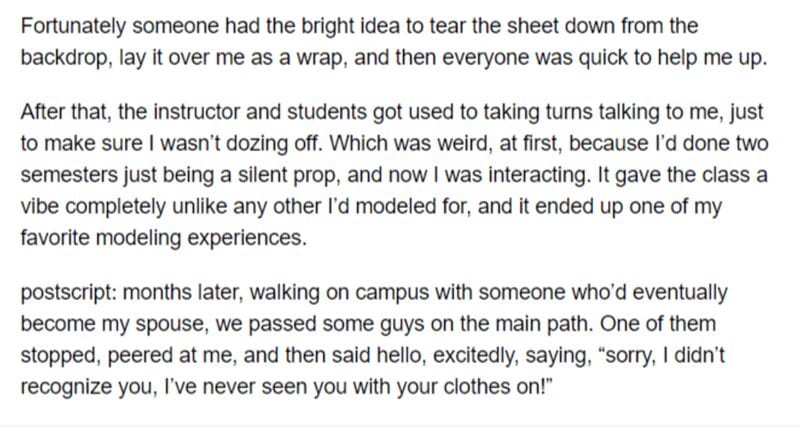Click the word "Fortunately" starting the first paragraph
The width and height of the screenshot is (800, 430).
(x=73, y=26)
